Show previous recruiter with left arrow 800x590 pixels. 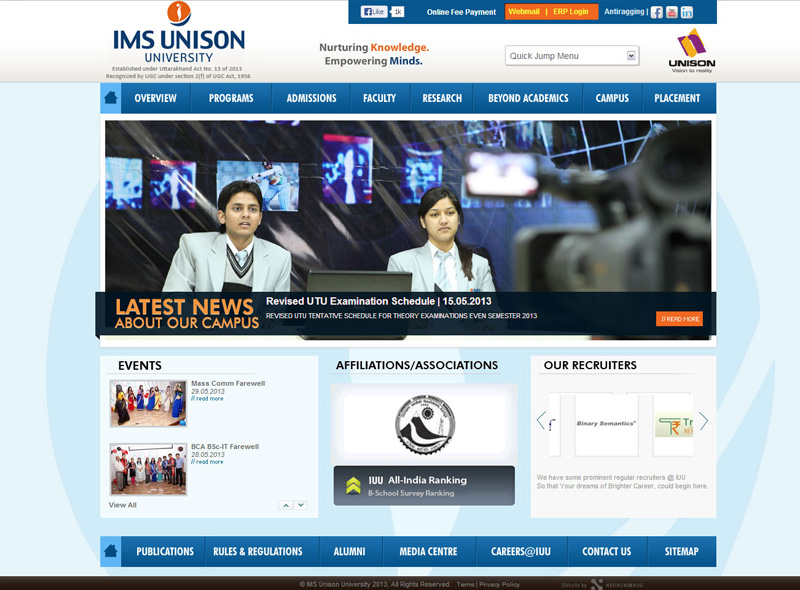(541, 421)
